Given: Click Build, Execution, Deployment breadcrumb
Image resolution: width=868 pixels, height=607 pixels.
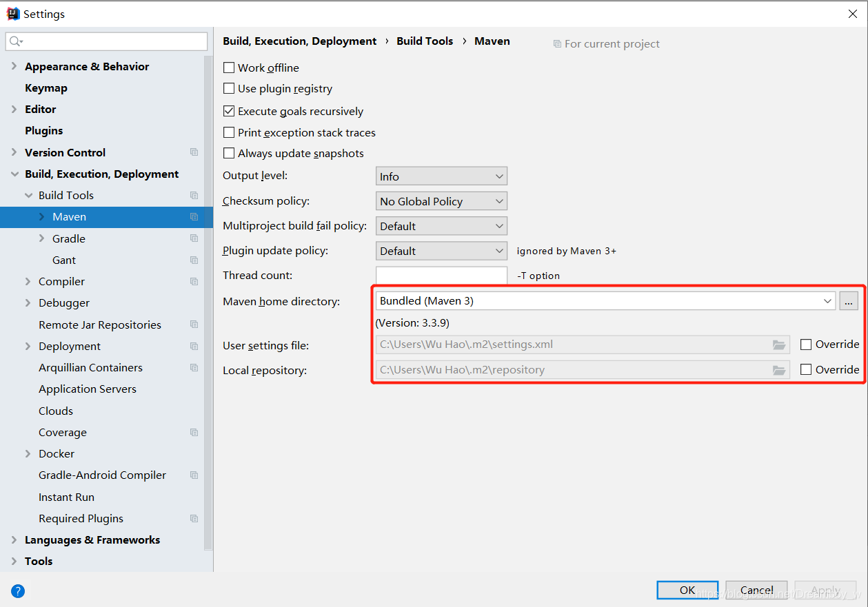Looking at the screenshot, I should pyautogui.click(x=300, y=41).
